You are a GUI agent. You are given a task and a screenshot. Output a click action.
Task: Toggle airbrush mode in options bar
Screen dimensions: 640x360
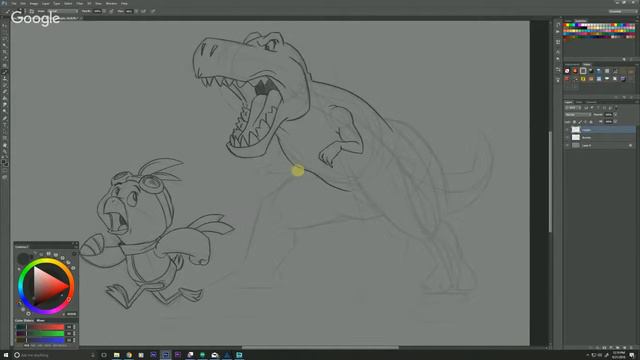pos(143,11)
